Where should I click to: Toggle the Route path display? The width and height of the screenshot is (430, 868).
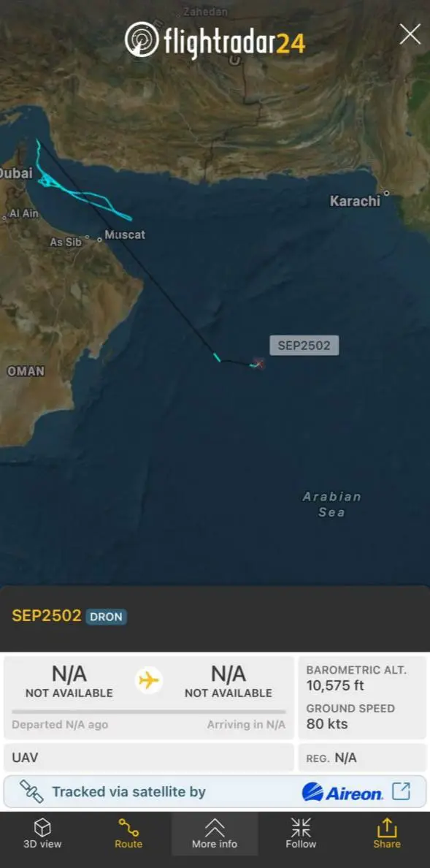[x=128, y=834]
